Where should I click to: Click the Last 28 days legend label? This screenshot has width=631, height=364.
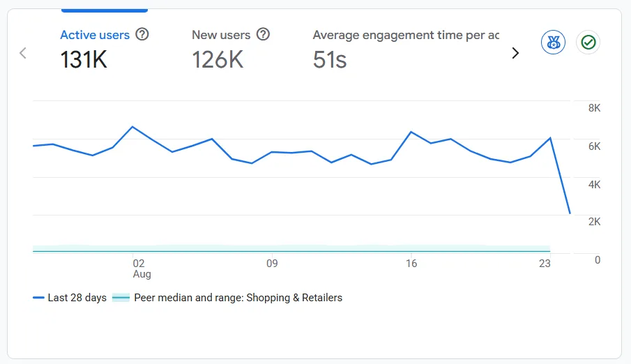(x=77, y=298)
